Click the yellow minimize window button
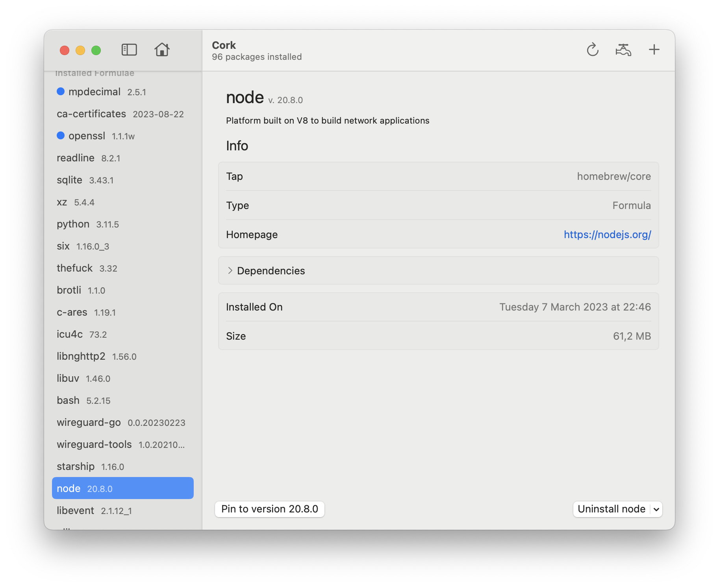The width and height of the screenshot is (719, 588). coord(80,50)
